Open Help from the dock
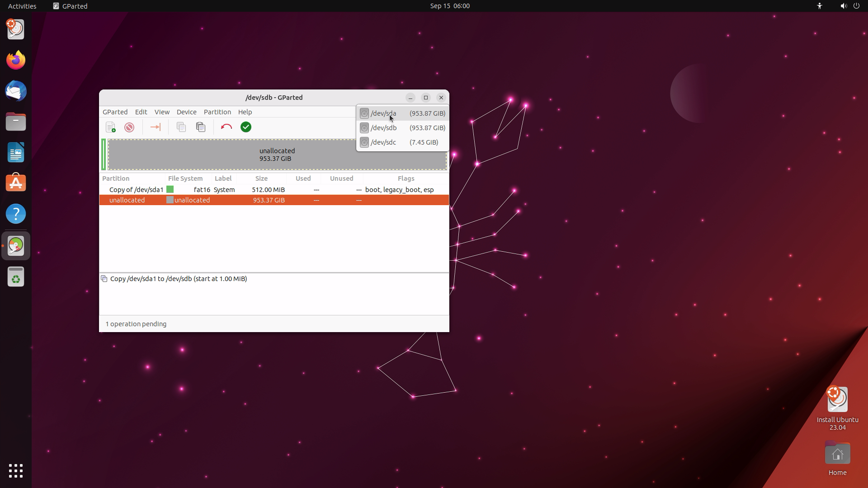The width and height of the screenshot is (868, 488). coord(16,214)
